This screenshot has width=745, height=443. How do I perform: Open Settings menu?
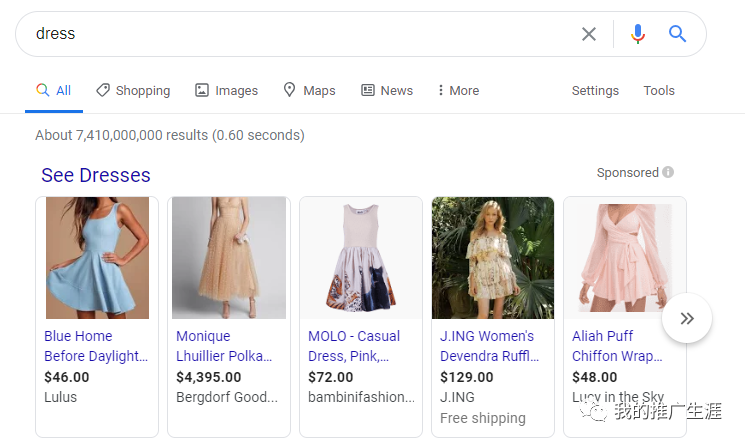tap(595, 90)
